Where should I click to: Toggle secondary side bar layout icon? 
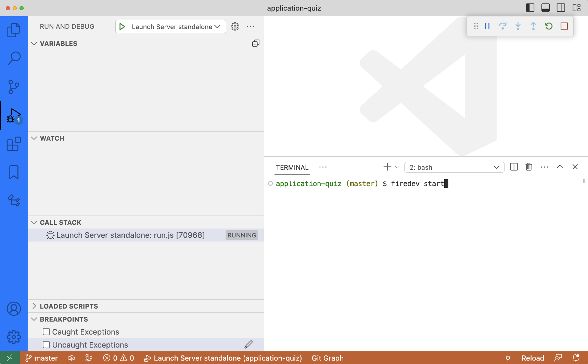click(561, 8)
